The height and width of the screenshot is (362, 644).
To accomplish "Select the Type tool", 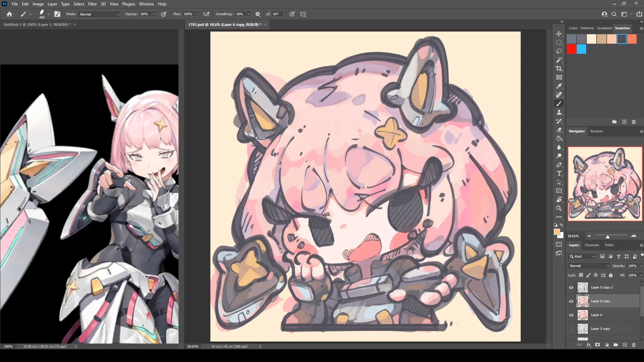I will pyautogui.click(x=559, y=173).
